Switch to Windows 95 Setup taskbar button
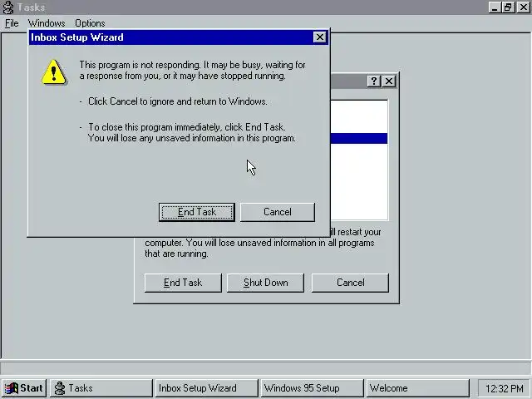 click(x=313, y=388)
